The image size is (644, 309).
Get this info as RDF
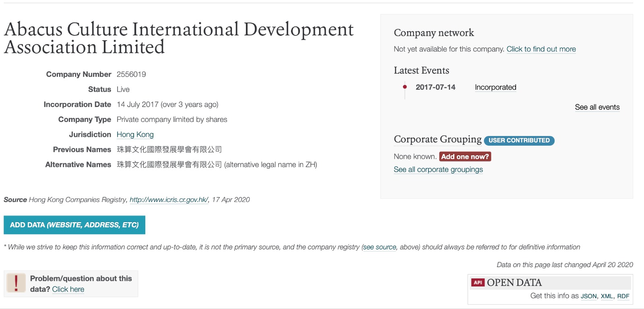tap(623, 296)
